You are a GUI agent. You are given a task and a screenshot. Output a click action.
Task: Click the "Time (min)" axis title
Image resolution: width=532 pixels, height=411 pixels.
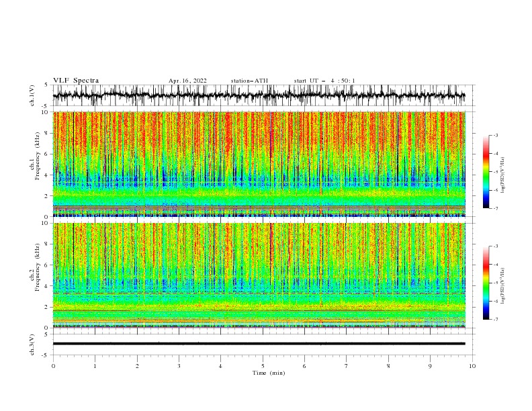(269, 373)
